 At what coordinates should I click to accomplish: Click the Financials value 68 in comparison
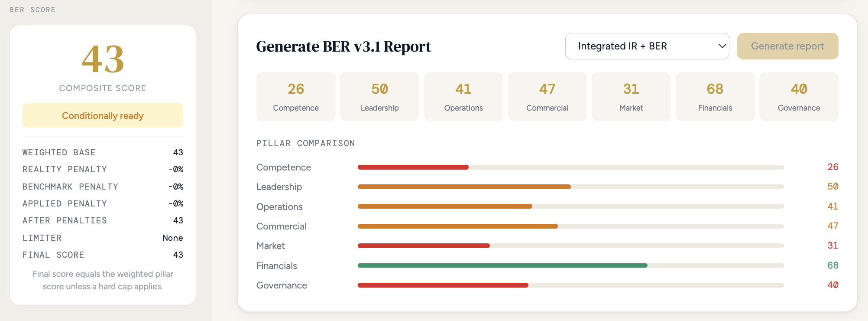pos(832,265)
